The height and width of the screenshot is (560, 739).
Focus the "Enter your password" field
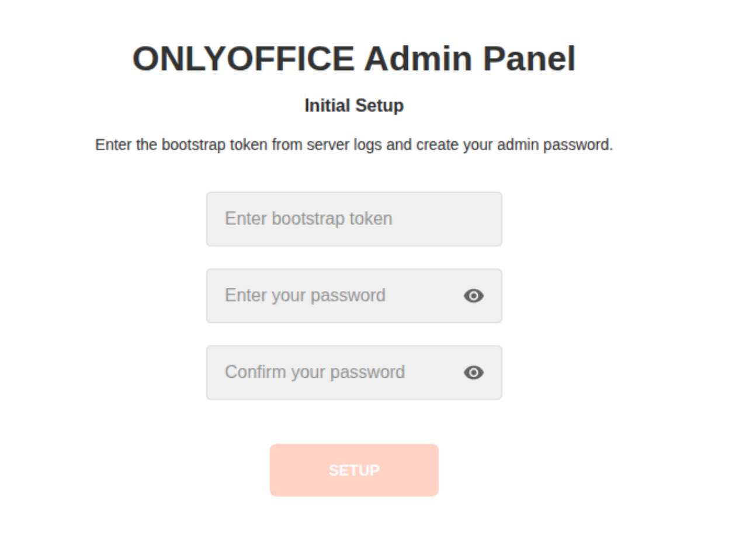coord(333,296)
